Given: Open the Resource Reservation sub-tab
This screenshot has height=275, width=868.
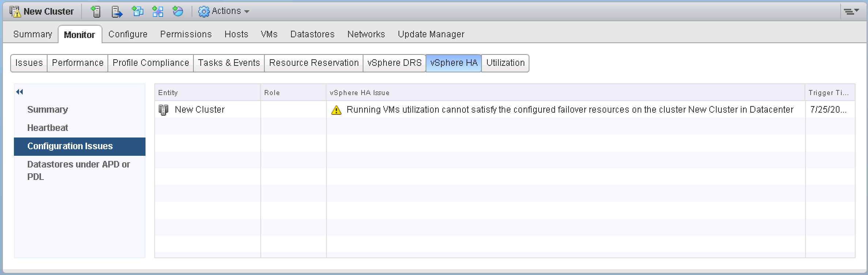Looking at the screenshot, I should 314,63.
